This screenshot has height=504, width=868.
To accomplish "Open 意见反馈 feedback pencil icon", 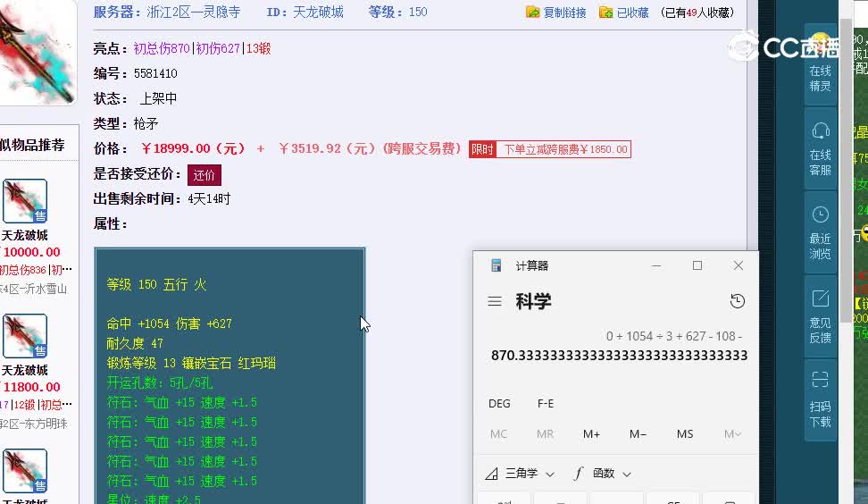I will (821, 298).
